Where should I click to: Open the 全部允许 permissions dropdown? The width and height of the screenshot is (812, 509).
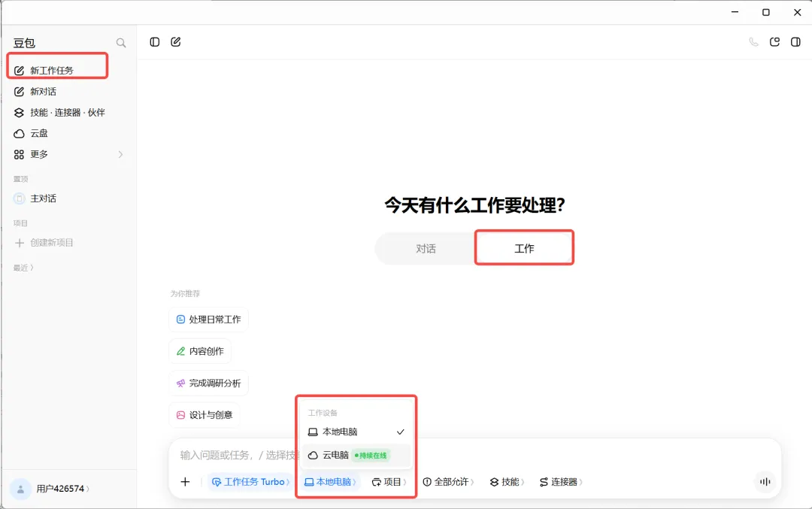point(448,482)
